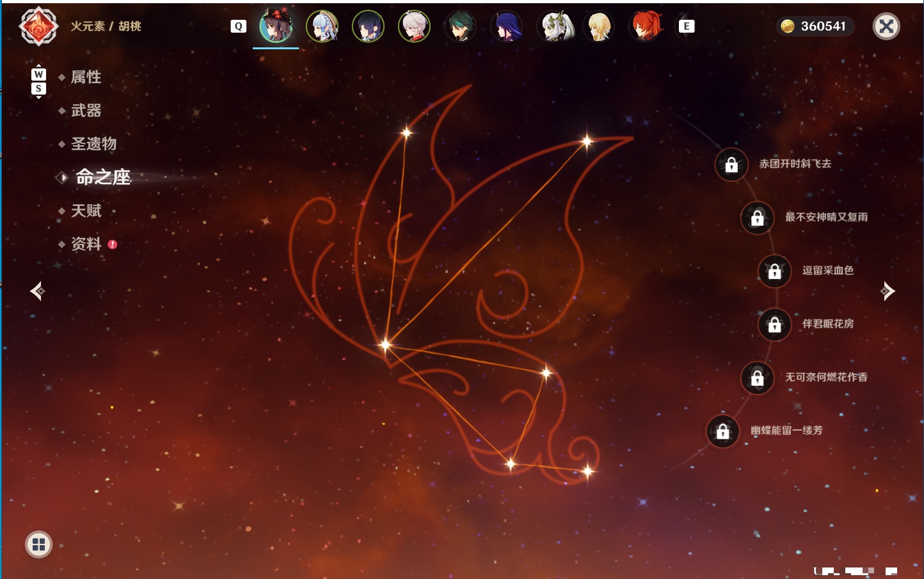Open the 圣遗物 artifacts tab

coord(93,144)
